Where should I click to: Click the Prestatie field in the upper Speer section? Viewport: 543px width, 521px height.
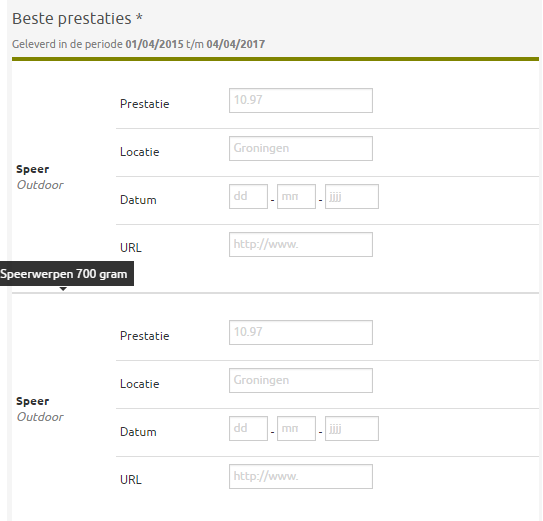[x=301, y=100]
